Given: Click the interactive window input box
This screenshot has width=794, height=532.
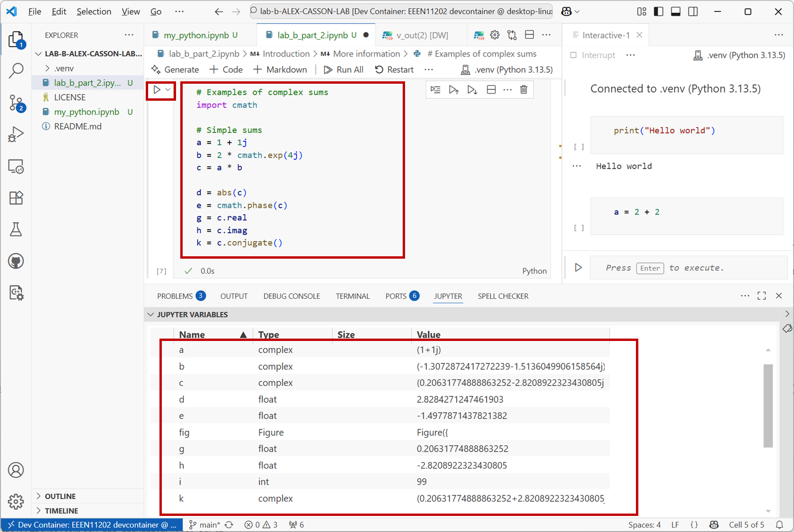Looking at the screenshot, I should tap(686, 268).
